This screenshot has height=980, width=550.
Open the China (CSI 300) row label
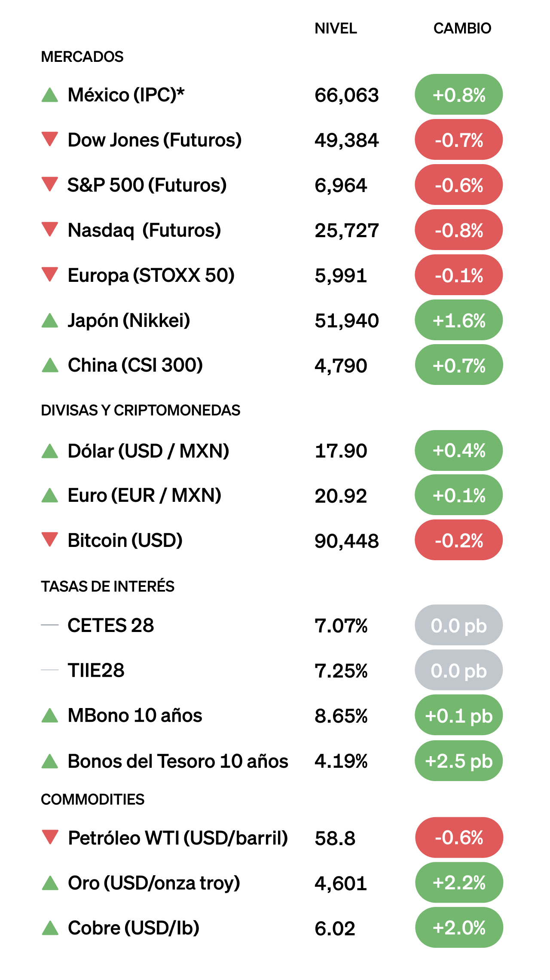(135, 365)
